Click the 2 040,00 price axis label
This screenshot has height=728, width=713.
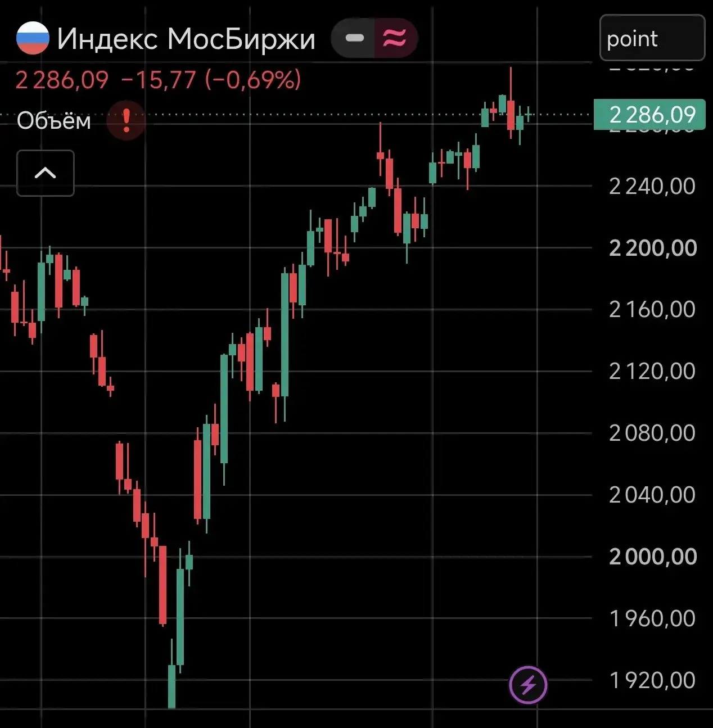(652, 495)
